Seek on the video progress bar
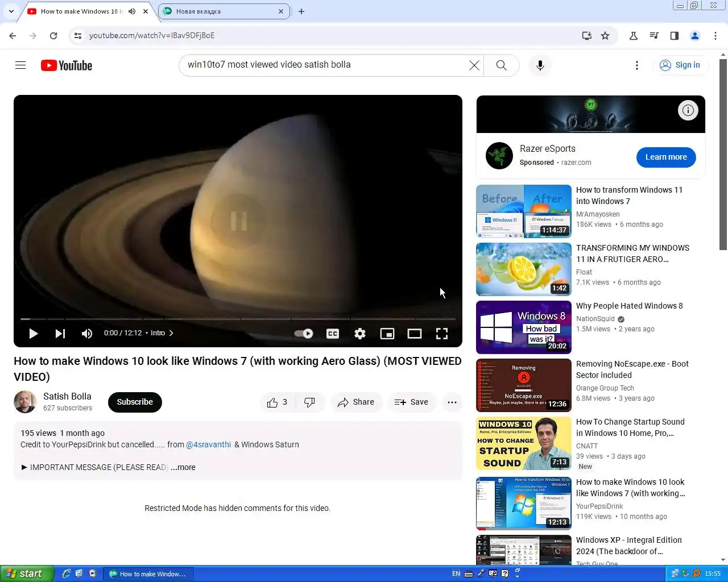This screenshot has height=582, width=728. [238, 319]
